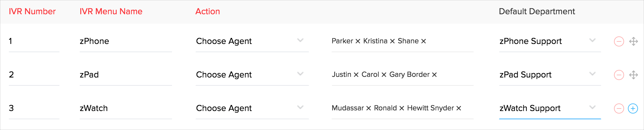Remove agent Kristina from zPhone
The height and width of the screenshot is (130, 644).
pyautogui.click(x=392, y=41)
